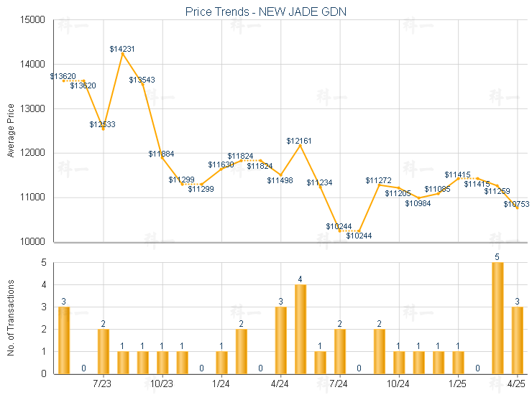Select the $11272 price marker
This screenshot has height=395, width=532.
point(379,185)
